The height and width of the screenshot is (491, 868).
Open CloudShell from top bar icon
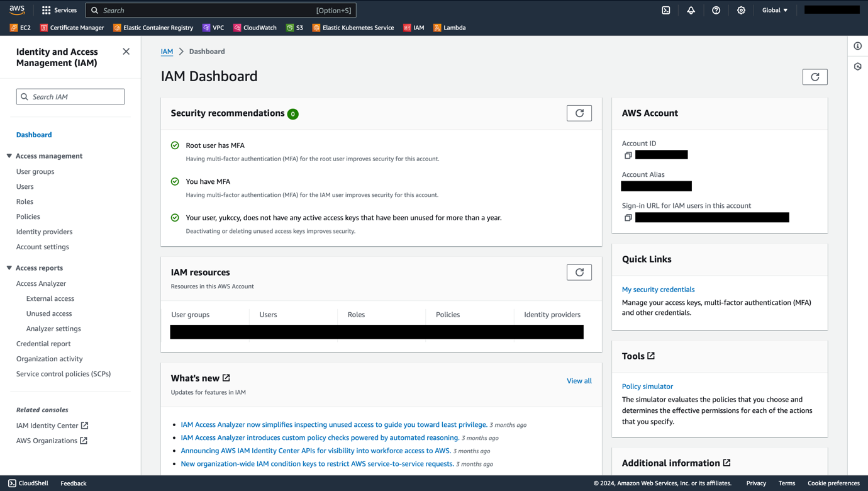[666, 10]
